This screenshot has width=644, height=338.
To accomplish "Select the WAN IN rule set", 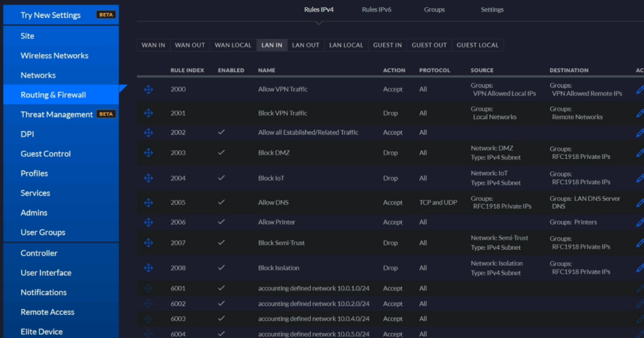I will coord(153,45).
